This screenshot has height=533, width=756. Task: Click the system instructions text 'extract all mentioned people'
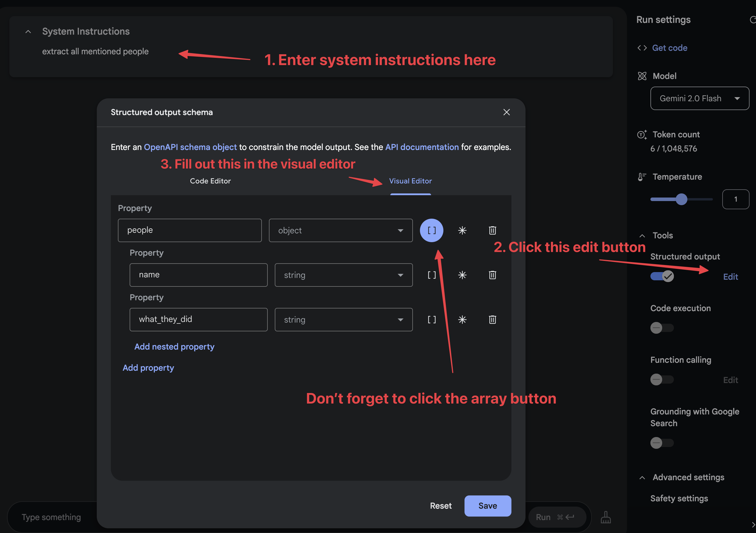(95, 51)
